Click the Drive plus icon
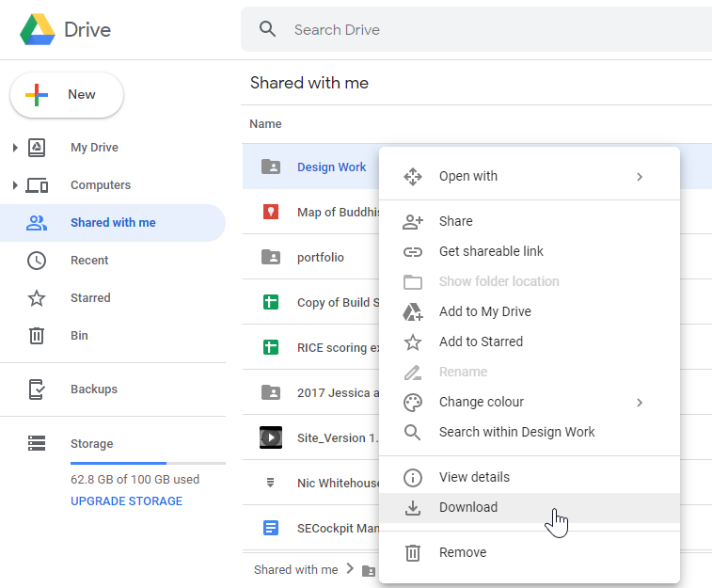The width and height of the screenshot is (712, 588). [412, 312]
